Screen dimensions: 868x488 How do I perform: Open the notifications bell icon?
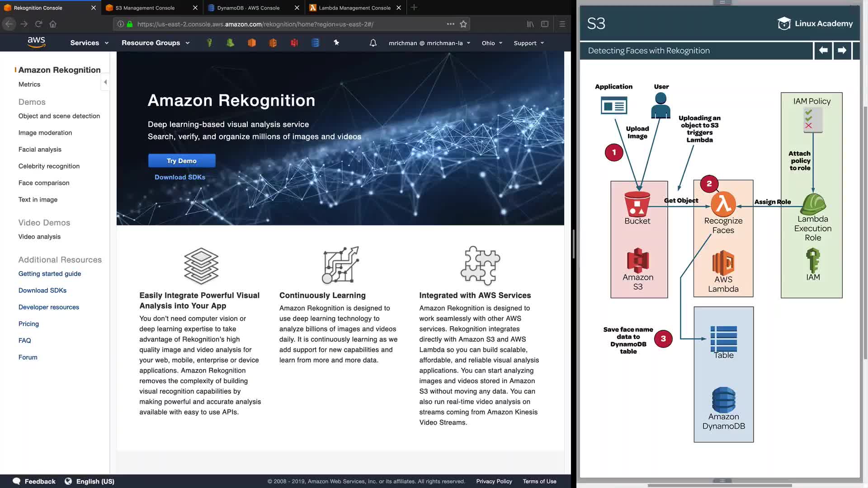(x=373, y=43)
